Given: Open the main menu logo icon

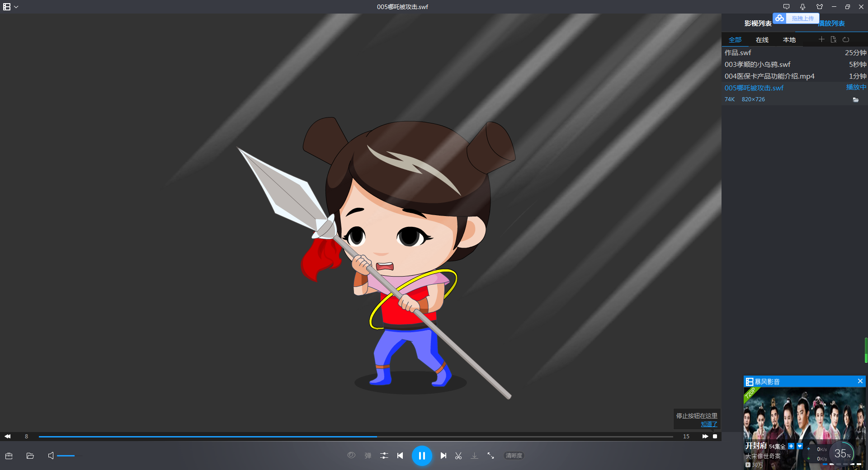Looking at the screenshot, I should (7, 7).
